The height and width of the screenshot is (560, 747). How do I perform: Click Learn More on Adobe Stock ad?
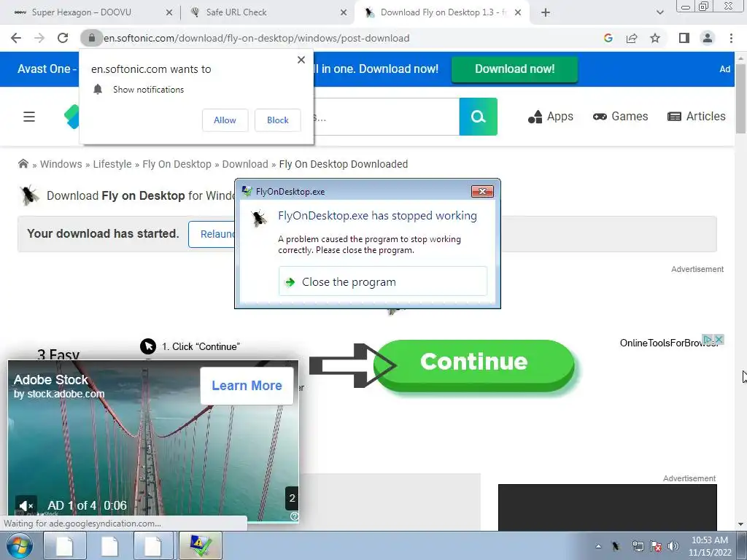click(247, 386)
